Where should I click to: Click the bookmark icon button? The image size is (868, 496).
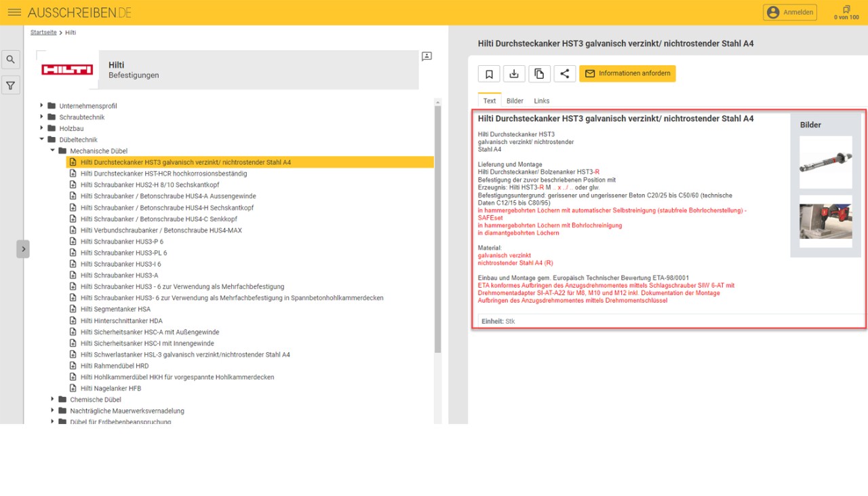(x=489, y=74)
